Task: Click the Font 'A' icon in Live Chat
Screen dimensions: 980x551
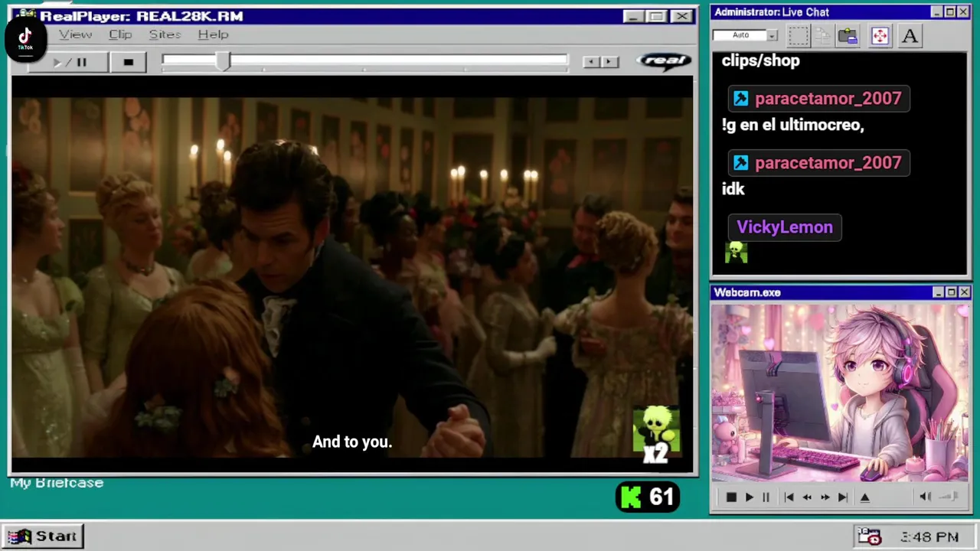Action: (x=910, y=35)
